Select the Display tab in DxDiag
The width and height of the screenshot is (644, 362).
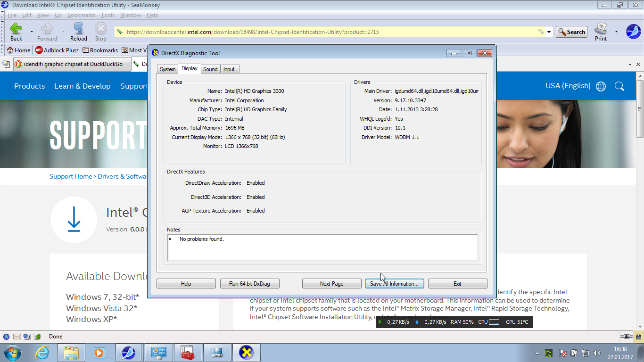click(190, 69)
